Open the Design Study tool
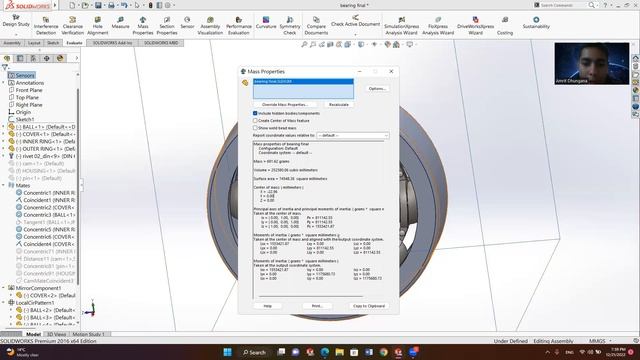 [16, 20]
